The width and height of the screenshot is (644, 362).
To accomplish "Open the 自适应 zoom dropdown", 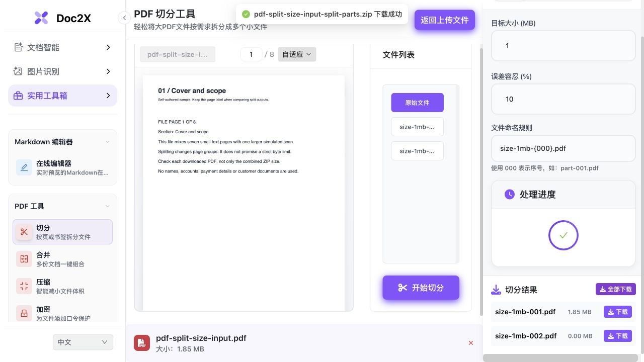I will (297, 54).
